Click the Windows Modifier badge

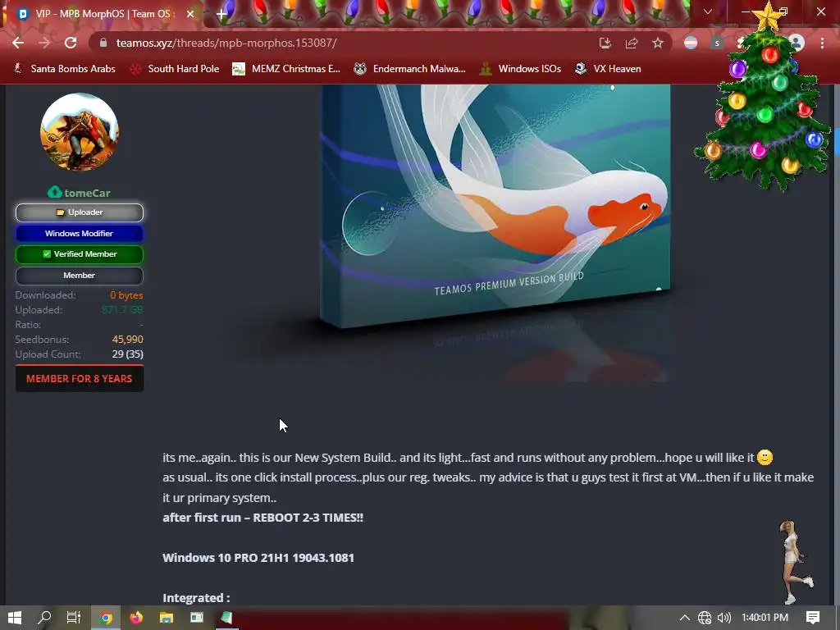pyautogui.click(x=80, y=234)
